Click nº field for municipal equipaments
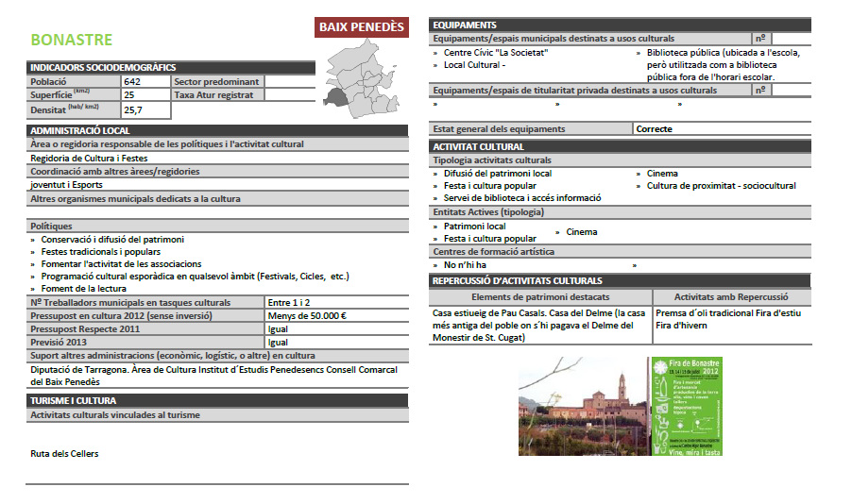This screenshot has height=504, width=852. [792, 39]
